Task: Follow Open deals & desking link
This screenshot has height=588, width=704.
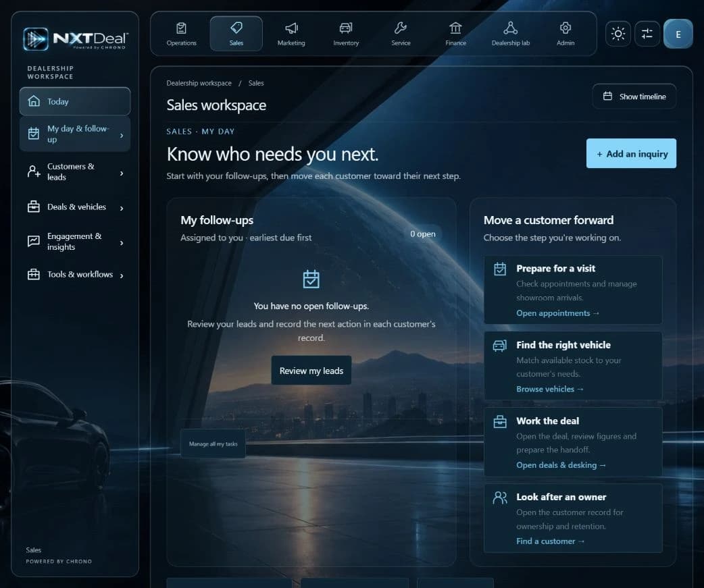Action: tap(561, 465)
